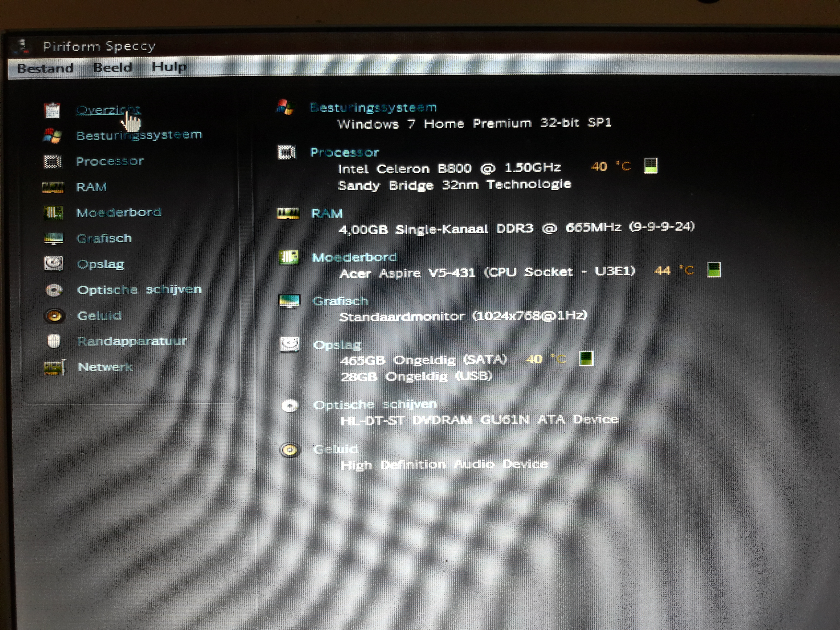The height and width of the screenshot is (630, 840).
Task: Click the Processor chip icon in sidebar
Action: 52,161
